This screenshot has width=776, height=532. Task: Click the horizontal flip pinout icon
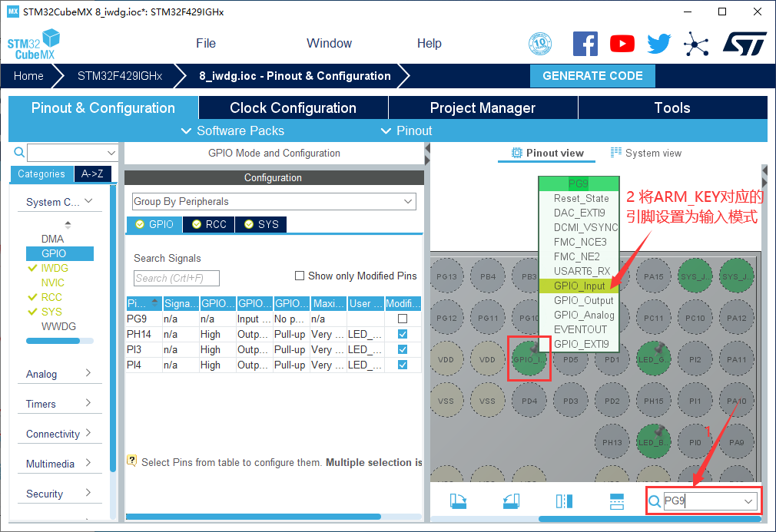click(x=564, y=501)
